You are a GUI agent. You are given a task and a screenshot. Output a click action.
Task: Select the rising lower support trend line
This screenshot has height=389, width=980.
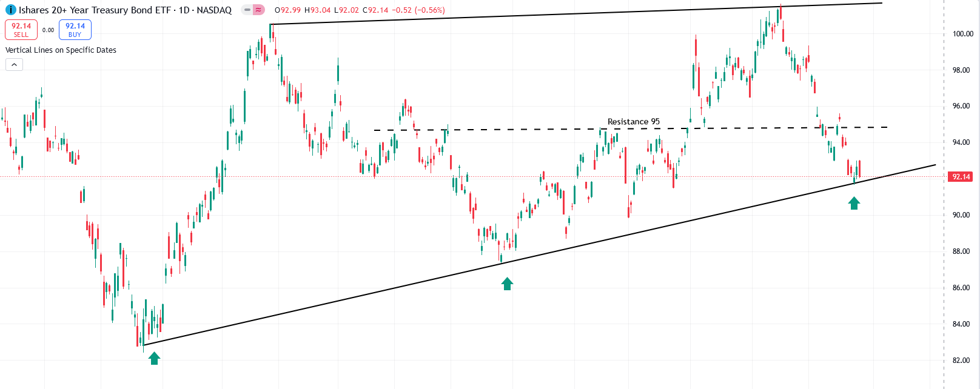(540, 254)
